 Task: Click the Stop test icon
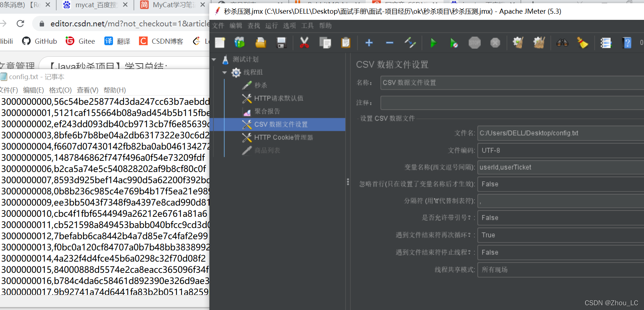tap(475, 43)
